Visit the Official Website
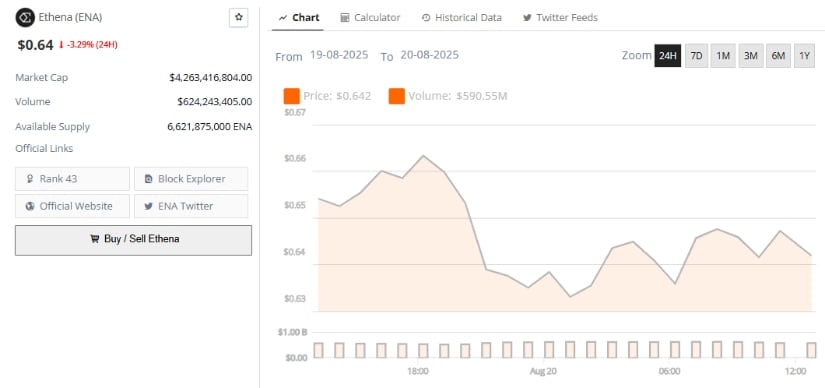 72,206
